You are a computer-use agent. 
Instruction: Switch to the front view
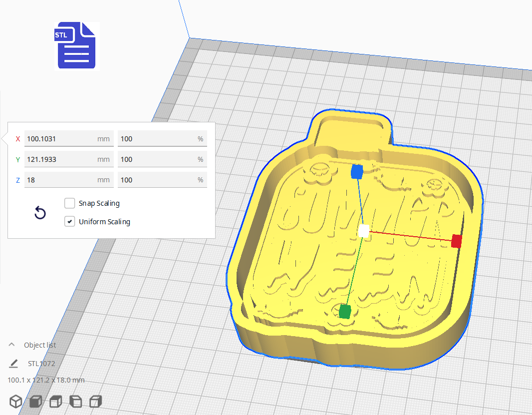[x=35, y=401]
